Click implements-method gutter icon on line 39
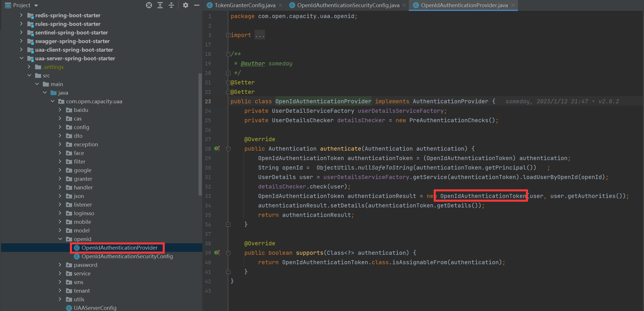Viewport: 644px width, 311px height. (217, 252)
